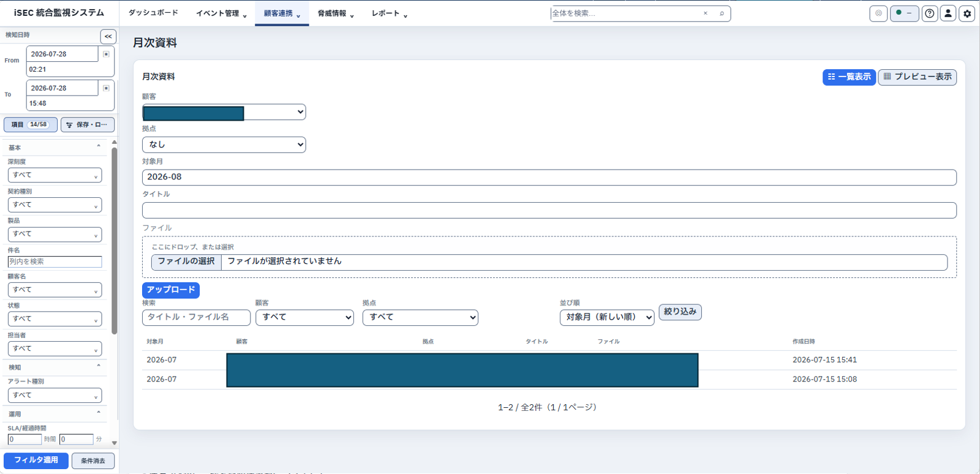The width and height of the screenshot is (980, 474).
Task: Open the From date calendar picker
Action: pos(106,54)
